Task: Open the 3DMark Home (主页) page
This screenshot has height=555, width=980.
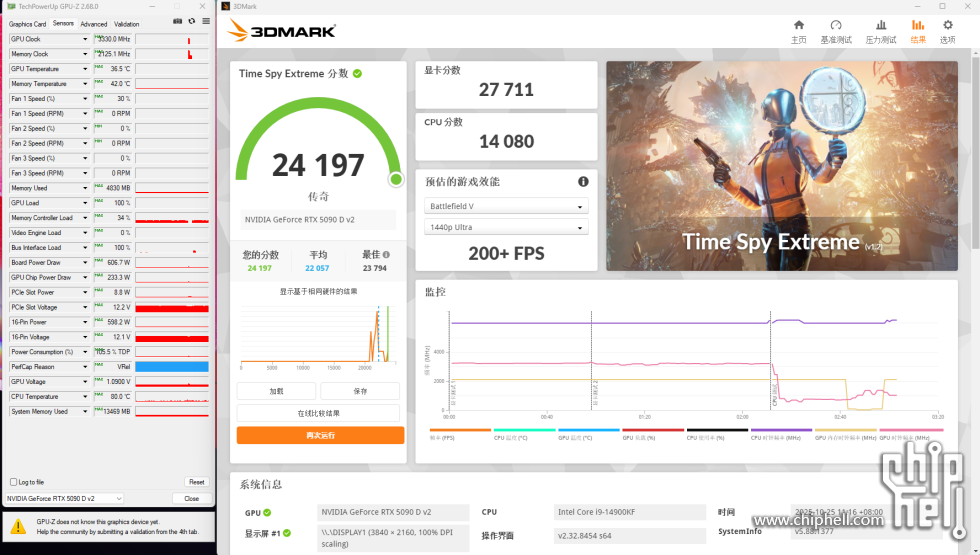Action: [798, 30]
